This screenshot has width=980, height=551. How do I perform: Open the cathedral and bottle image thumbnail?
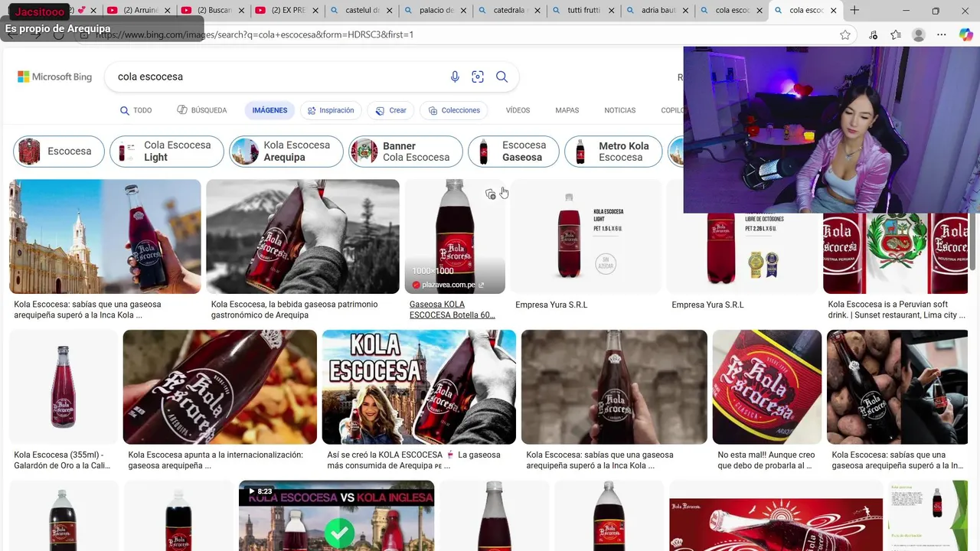105,236
